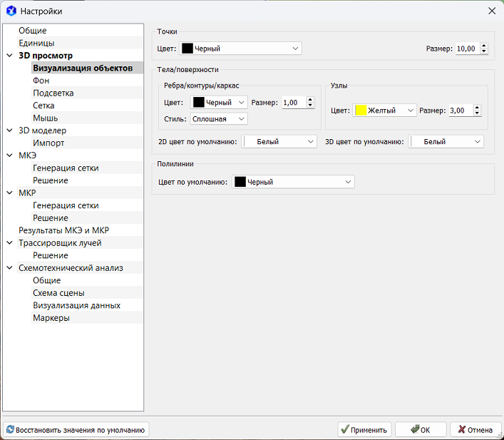Collapse the Схемотехнический анализ tree node
504x440 pixels.
[9, 268]
